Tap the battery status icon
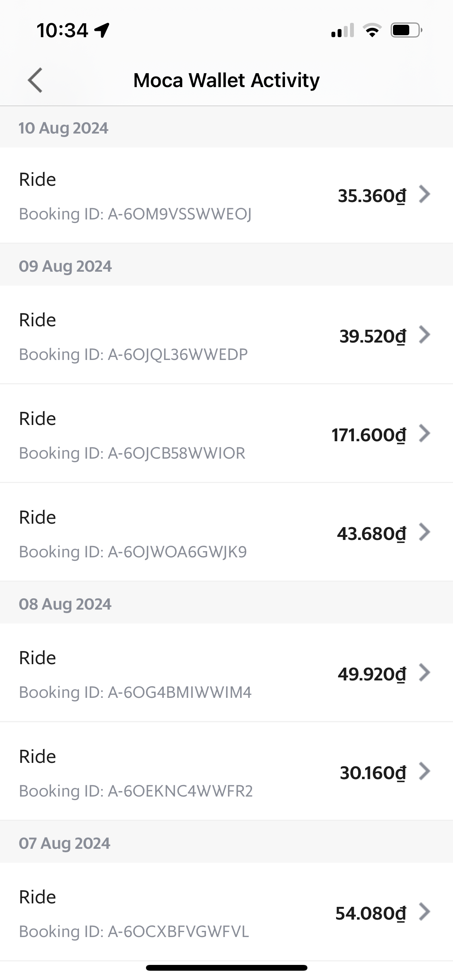 (407, 30)
